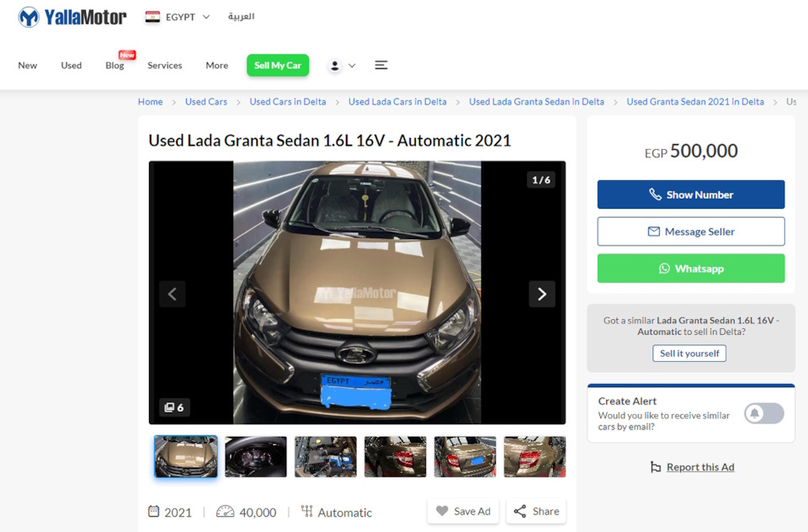Click the price text EGP 500,000
808x532 pixels.
[691, 151]
